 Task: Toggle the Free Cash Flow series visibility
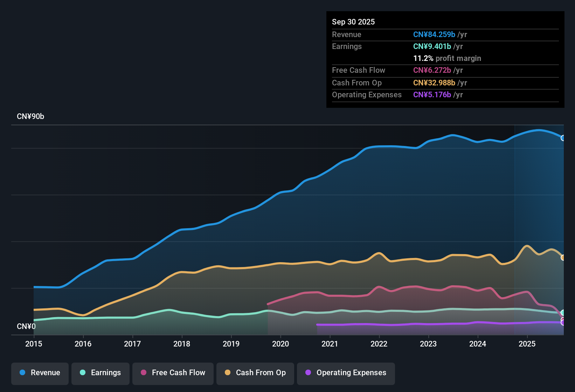(173, 373)
